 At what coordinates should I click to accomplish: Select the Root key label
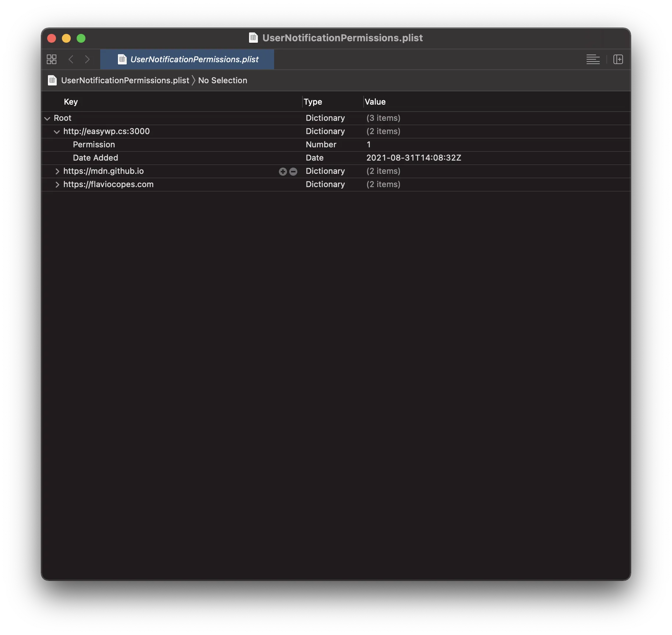tap(63, 118)
